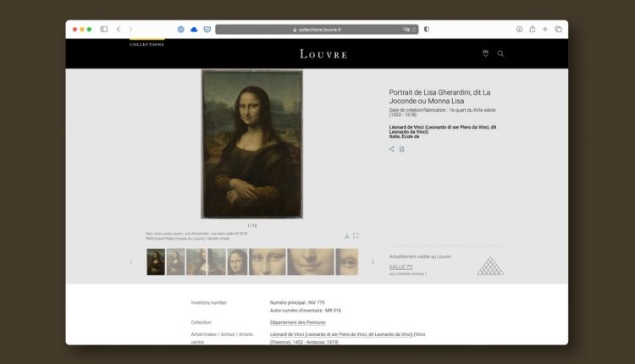Click the share icon under the artwork title

[x=391, y=149]
